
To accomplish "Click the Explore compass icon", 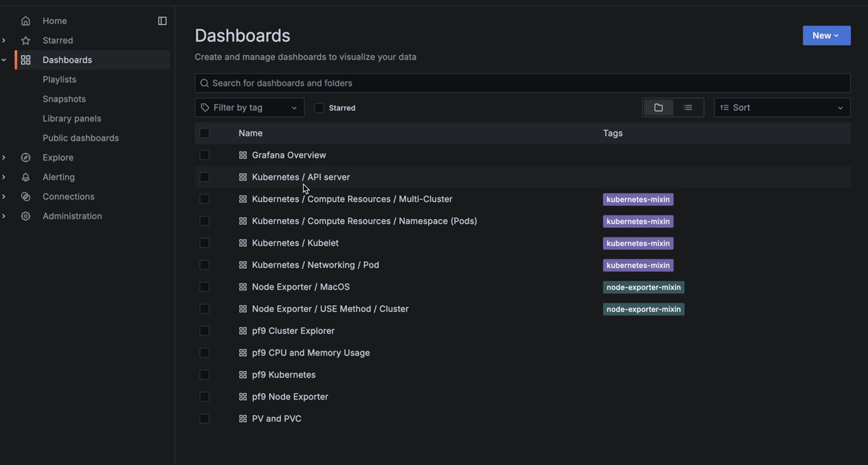I will (x=25, y=158).
